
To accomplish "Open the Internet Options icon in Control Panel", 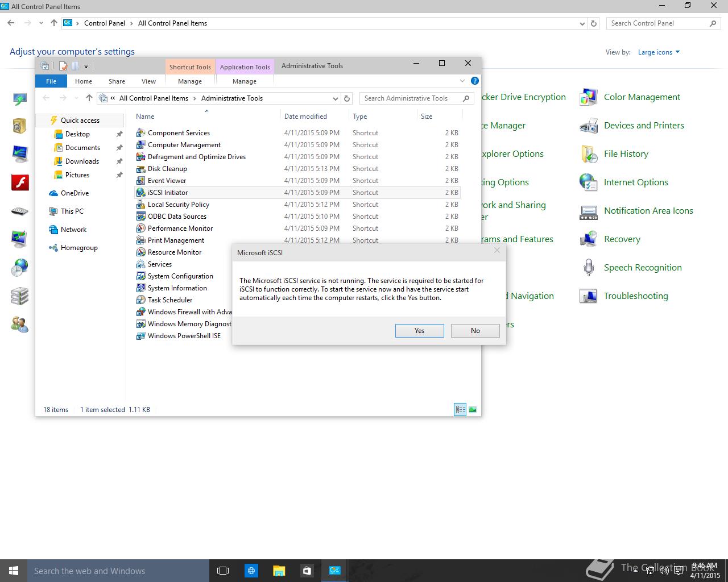I will [589, 182].
